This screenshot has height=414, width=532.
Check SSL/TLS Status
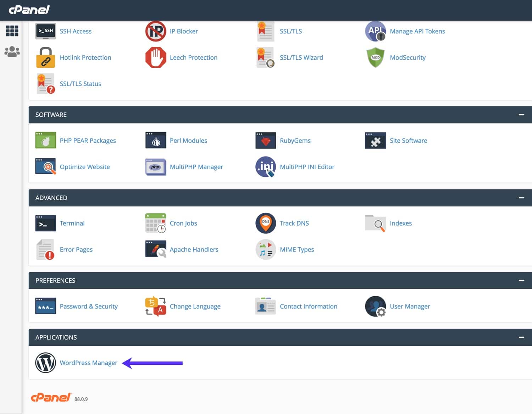(x=81, y=84)
